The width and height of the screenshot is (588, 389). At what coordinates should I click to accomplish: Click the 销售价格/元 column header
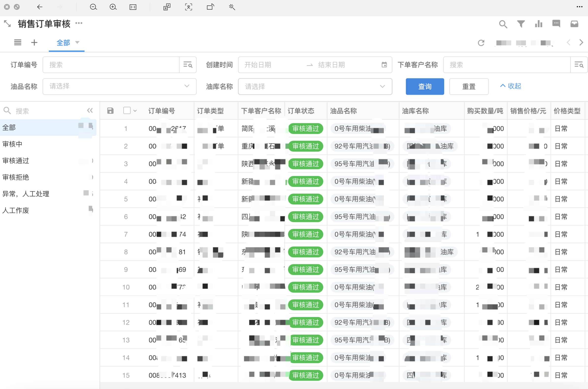(528, 111)
